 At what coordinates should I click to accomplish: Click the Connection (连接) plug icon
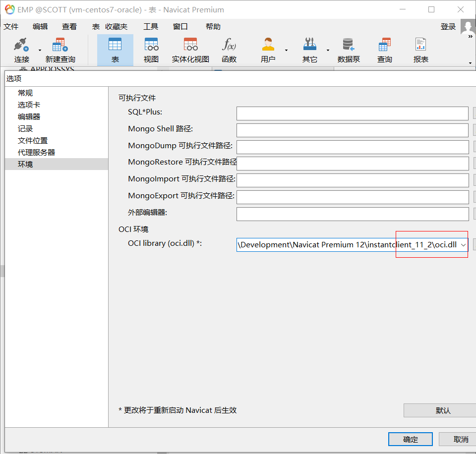(x=21, y=45)
